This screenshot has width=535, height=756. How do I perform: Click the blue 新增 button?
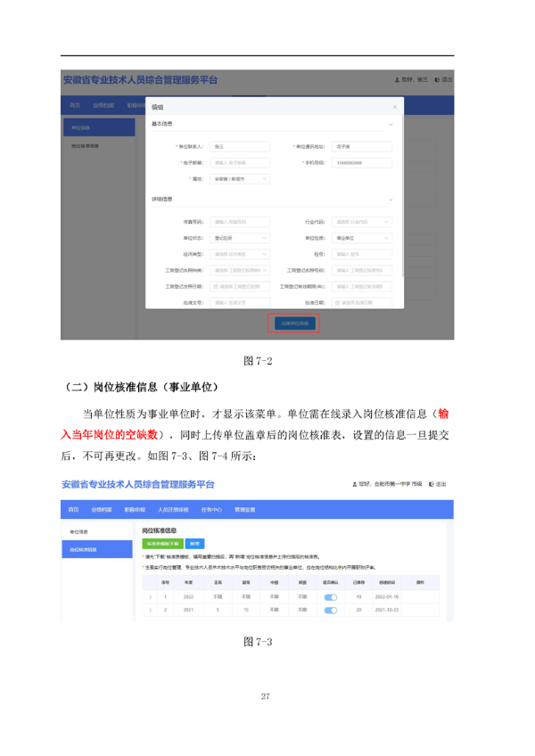(195, 542)
